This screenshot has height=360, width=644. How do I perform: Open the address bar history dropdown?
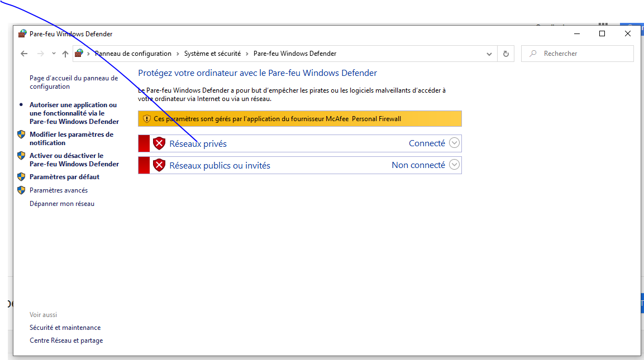pos(489,54)
